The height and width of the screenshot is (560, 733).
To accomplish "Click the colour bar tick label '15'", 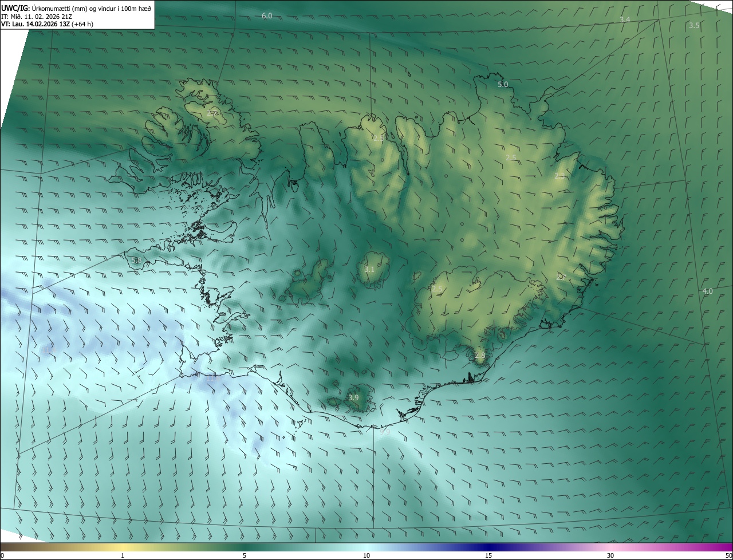I will click(488, 555).
